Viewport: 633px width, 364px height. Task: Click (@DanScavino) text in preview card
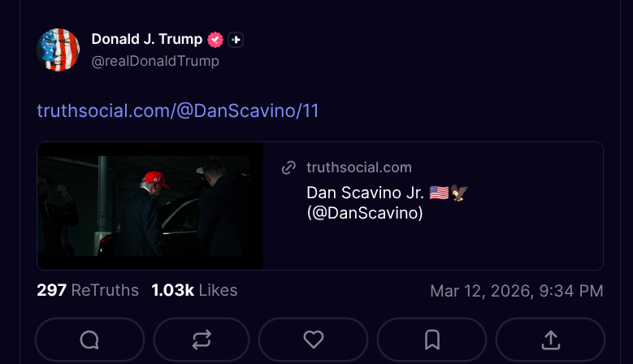[x=365, y=214]
